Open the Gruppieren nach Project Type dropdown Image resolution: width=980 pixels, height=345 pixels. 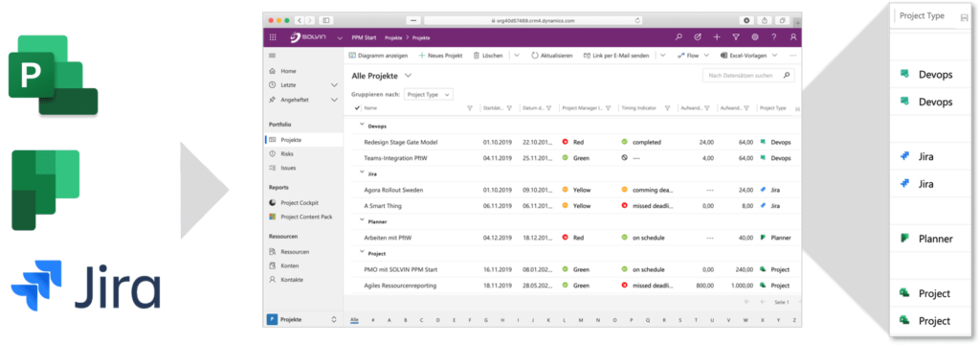(x=428, y=95)
